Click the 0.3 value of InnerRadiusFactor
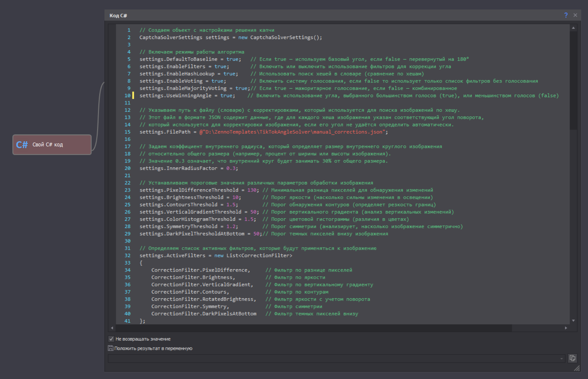The width and height of the screenshot is (588, 379). click(231, 168)
